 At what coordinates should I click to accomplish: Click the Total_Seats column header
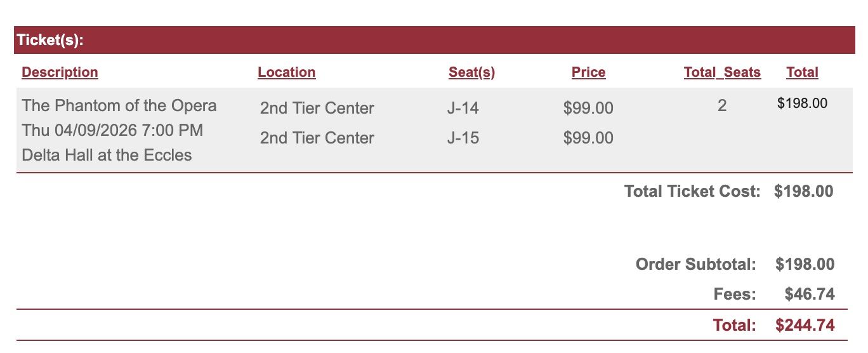coord(722,72)
